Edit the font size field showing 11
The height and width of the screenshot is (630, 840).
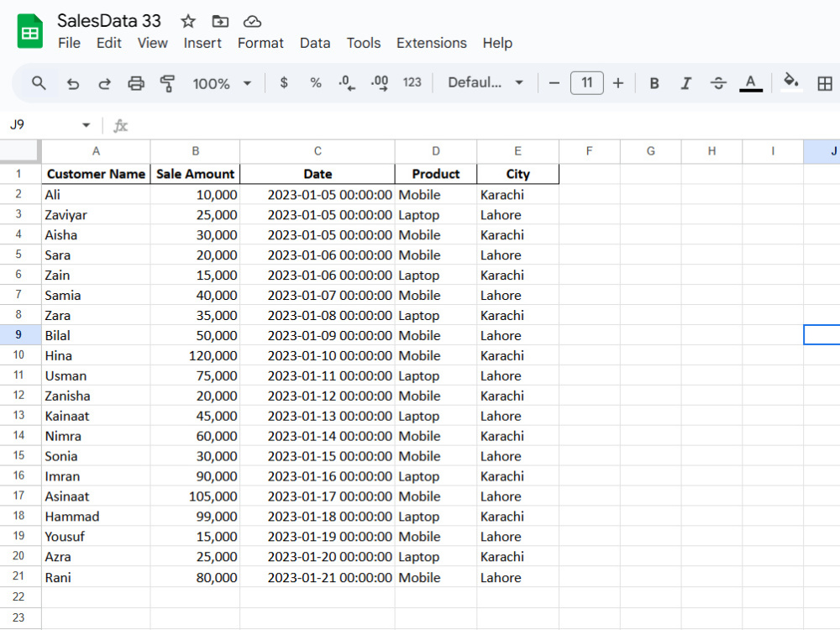pos(586,83)
